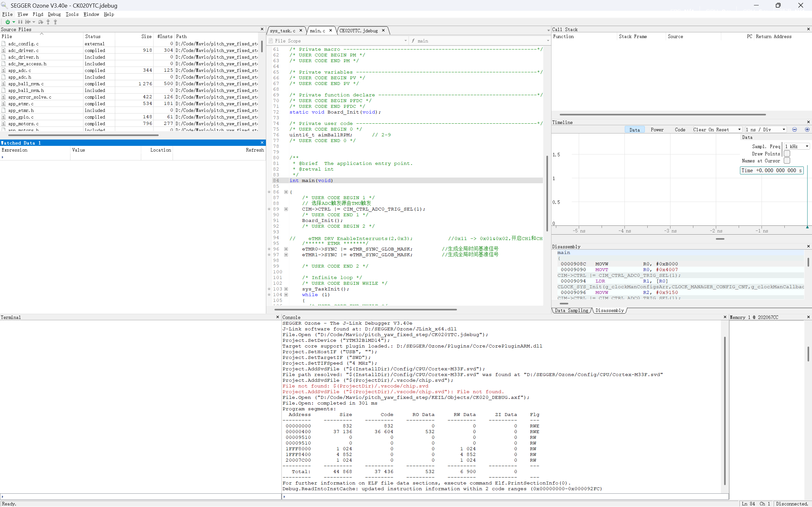812x507 pixels.
Task: Click the green power Start Debug icon
Action: 7,22
